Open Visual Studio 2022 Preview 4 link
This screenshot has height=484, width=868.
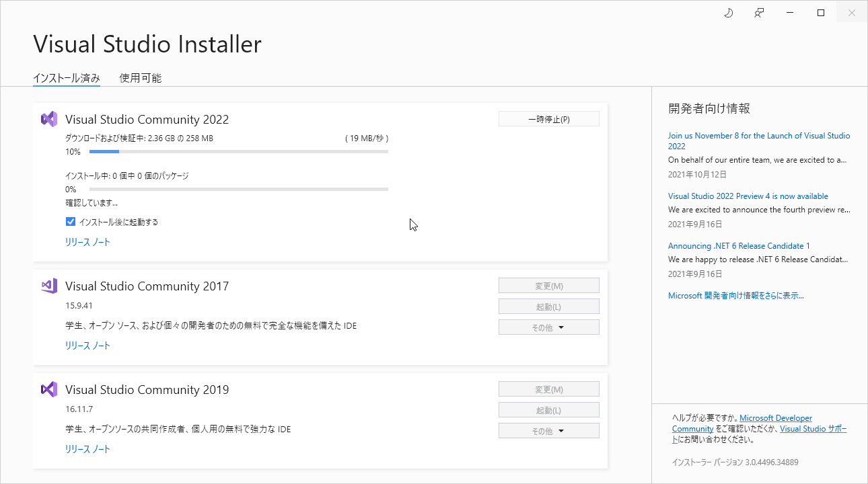(x=748, y=196)
